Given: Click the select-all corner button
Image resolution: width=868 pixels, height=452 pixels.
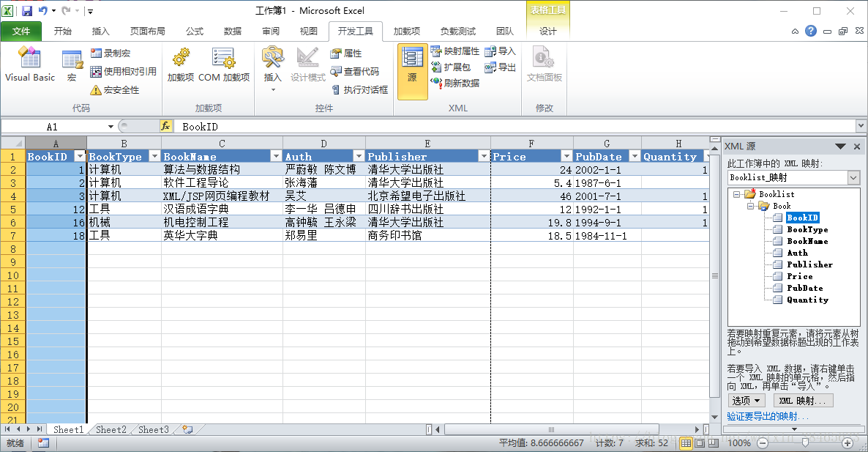Looking at the screenshot, I should coord(12,143).
